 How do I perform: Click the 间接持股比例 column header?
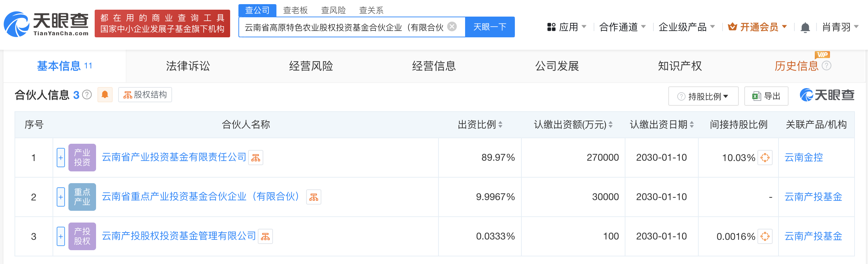coord(739,125)
